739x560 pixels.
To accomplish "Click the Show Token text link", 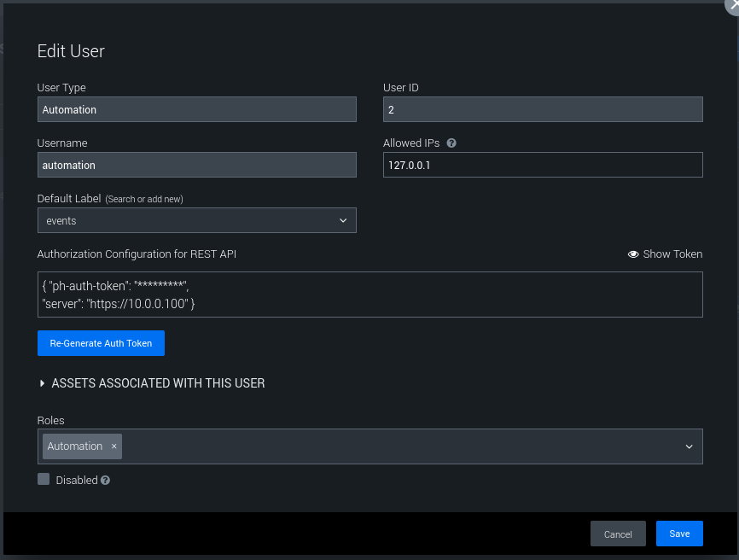I will (672, 254).
